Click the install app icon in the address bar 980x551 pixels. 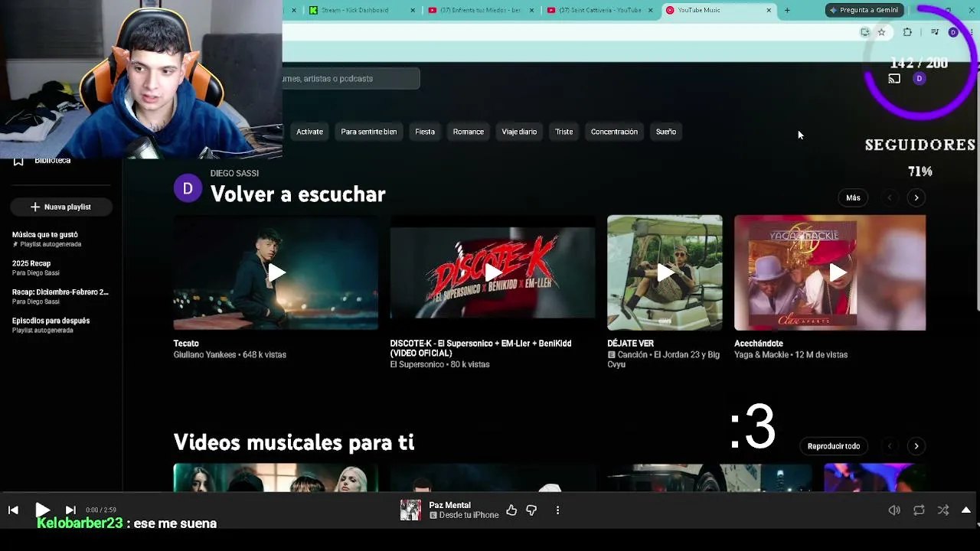coord(865,32)
